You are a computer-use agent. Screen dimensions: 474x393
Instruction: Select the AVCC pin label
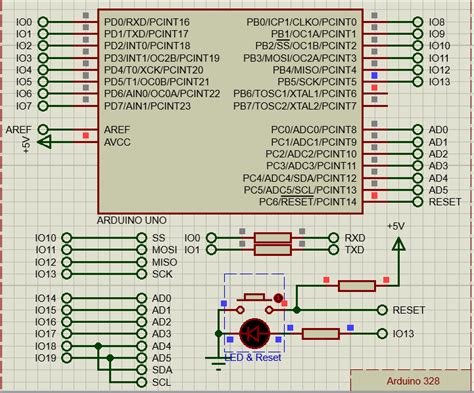(x=117, y=142)
